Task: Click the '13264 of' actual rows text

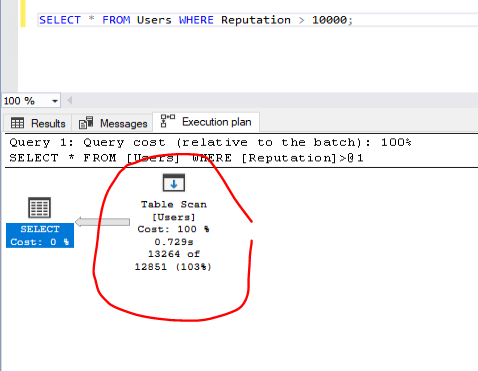Action: [x=174, y=254]
